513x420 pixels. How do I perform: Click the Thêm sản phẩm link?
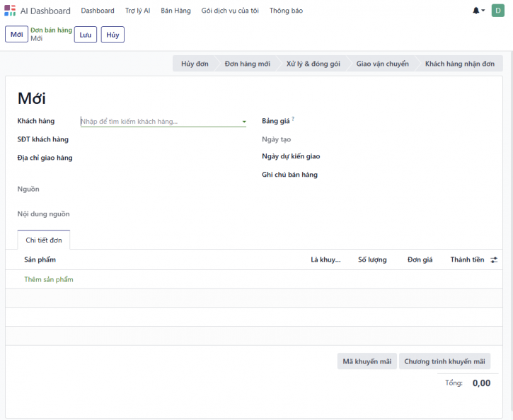(49, 279)
